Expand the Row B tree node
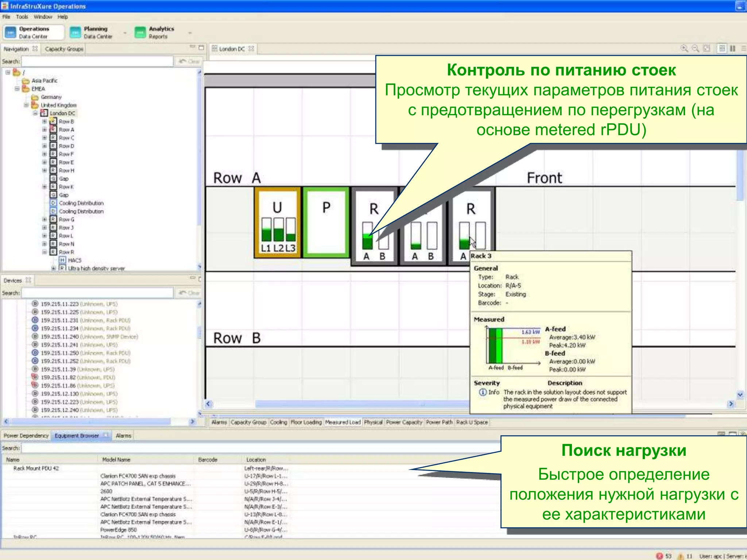The width and height of the screenshot is (747, 560). (44, 121)
